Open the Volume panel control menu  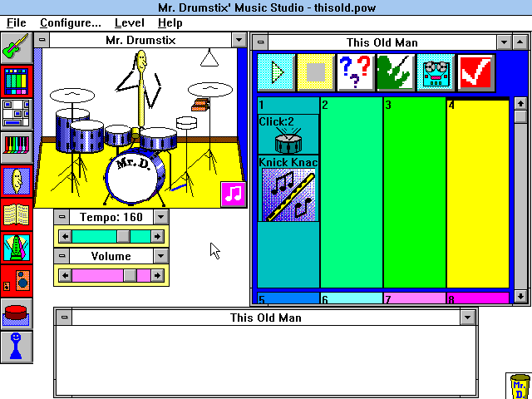[62, 256]
